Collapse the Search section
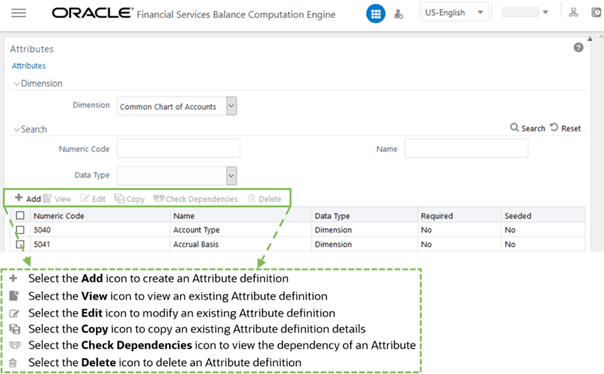 click(x=17, y=129)
